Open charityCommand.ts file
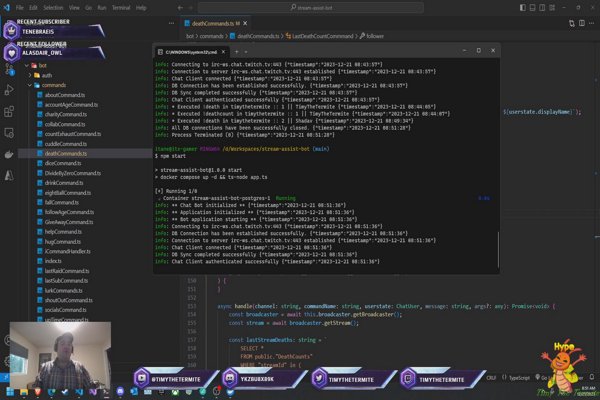Screen dimensions: 600x400 click(x=66, y=114)
